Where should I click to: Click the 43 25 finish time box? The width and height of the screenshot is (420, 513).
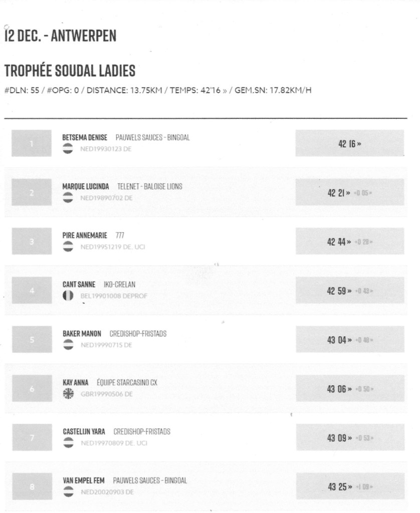point(349,487)
